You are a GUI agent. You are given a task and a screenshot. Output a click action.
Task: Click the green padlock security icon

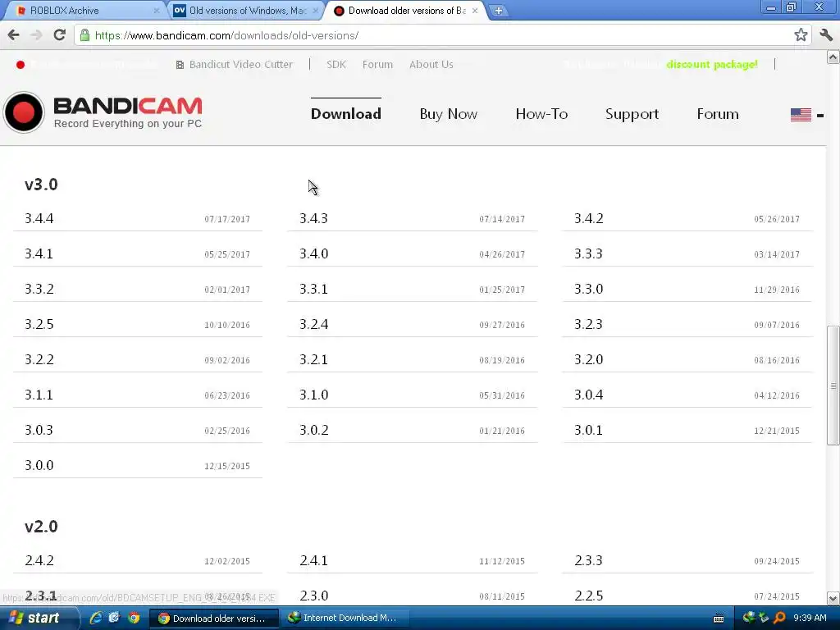(84, 35)
